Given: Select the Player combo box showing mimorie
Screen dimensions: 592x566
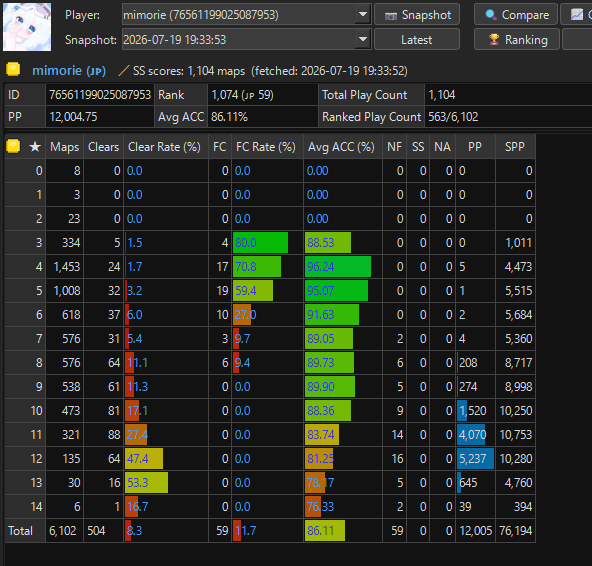Looking at the screenshot, I should pyautogui.click(x=247, y=14).
